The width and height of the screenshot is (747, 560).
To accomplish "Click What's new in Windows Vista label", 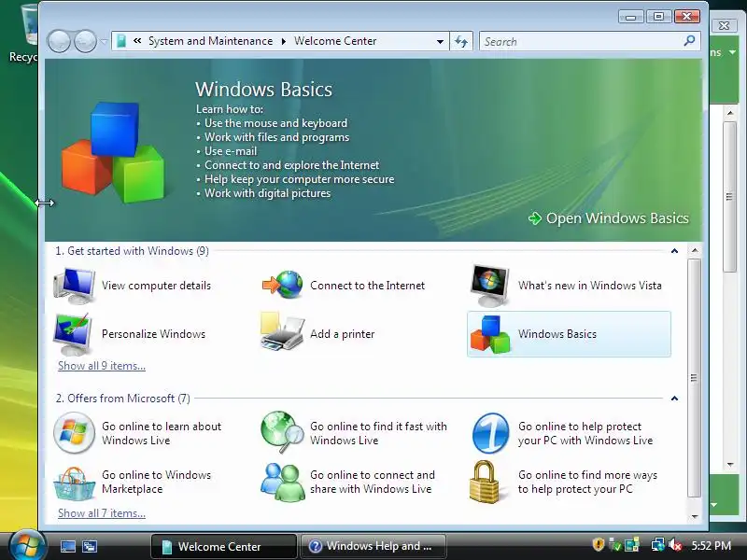I will tap(590, 286).
